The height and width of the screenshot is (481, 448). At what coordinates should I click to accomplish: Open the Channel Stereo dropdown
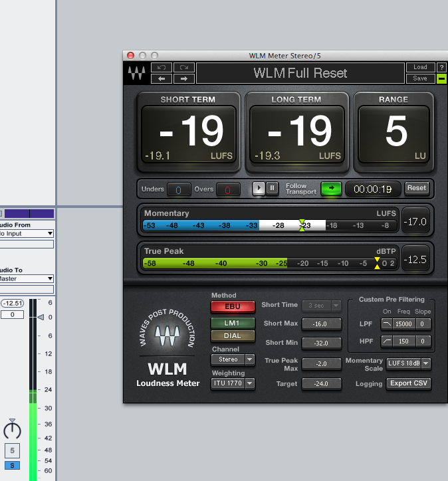click(x=233, y=359)
